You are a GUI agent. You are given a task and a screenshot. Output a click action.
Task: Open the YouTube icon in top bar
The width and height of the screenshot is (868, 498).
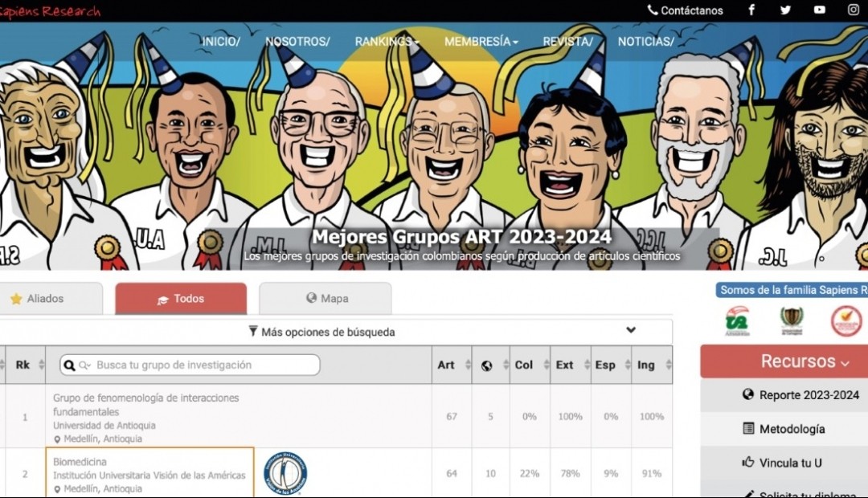820,10
